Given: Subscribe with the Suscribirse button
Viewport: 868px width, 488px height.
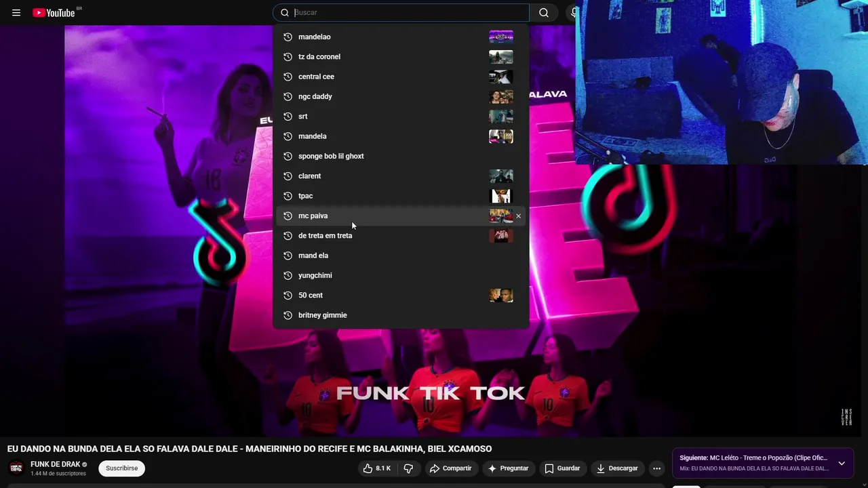Looking at the screenshot, I should pos(122,468).
